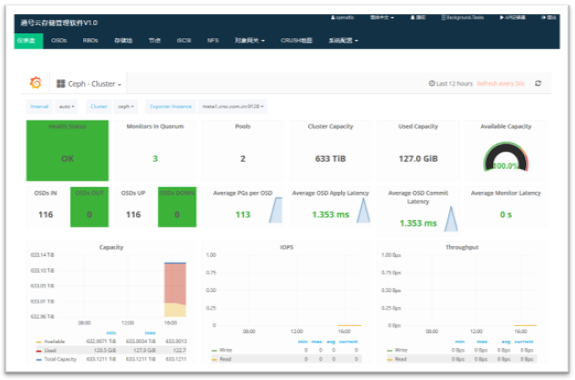The image size is (575, 380).
Task: Open the API recorder entry in the top bar
Action: 512,17
